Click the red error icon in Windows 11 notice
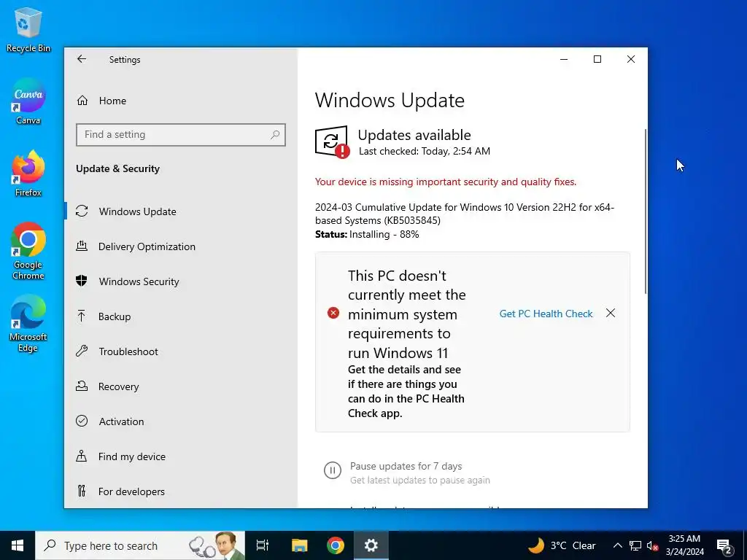Screen dimensions: 747x560 [x=333, y=313]
